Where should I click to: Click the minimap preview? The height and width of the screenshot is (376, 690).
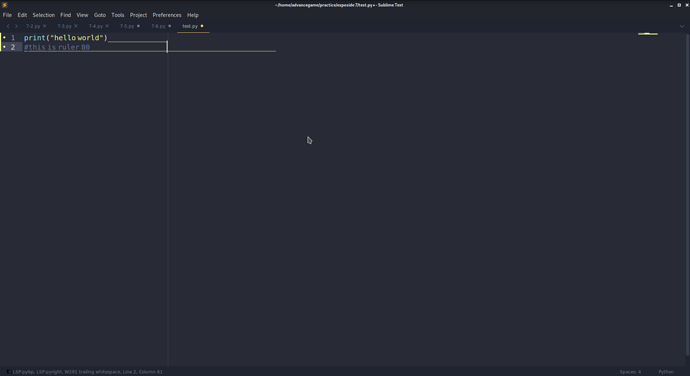tap(648, 34)
